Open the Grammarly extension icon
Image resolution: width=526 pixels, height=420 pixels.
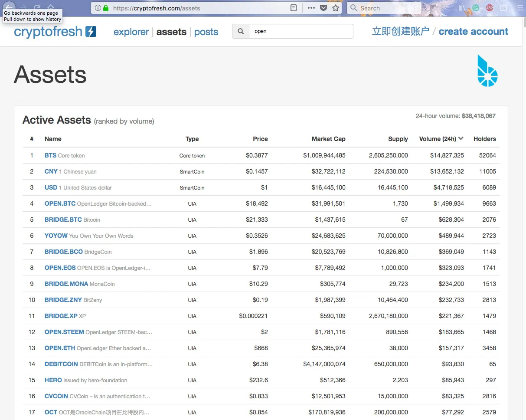(476, 8)
